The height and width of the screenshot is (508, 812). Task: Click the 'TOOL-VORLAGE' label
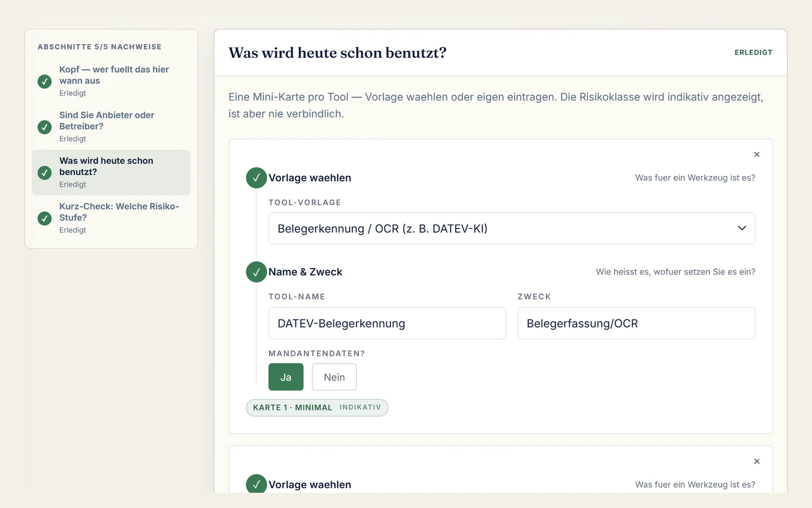click(x=305, y=203)
